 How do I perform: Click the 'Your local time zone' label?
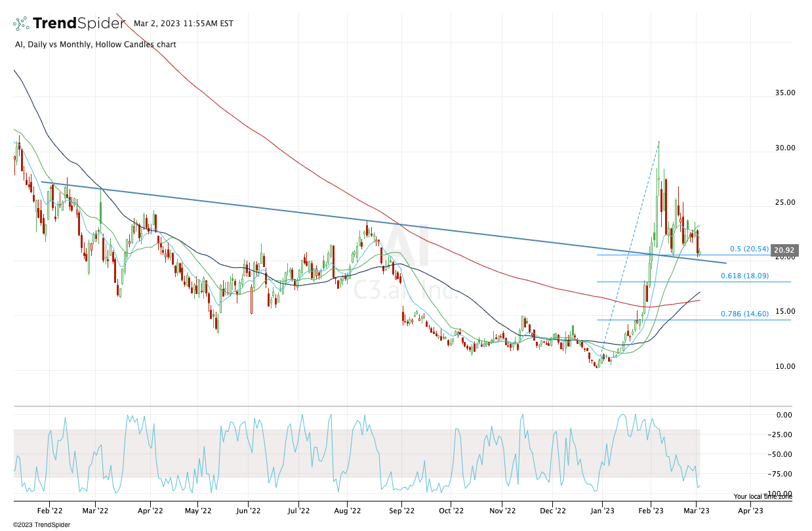pyautogui.click(x=762, y=497)
